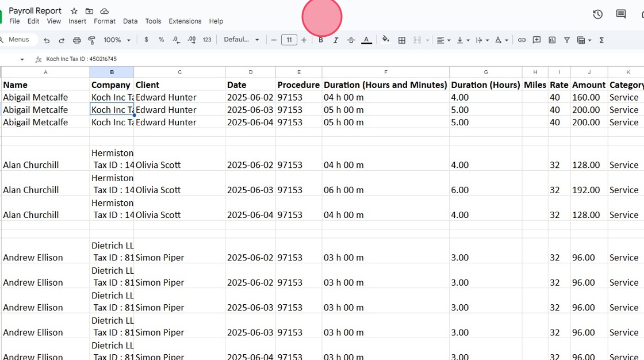Toggle italic formatting
The image size is (644, 360).
click(336, 40)
